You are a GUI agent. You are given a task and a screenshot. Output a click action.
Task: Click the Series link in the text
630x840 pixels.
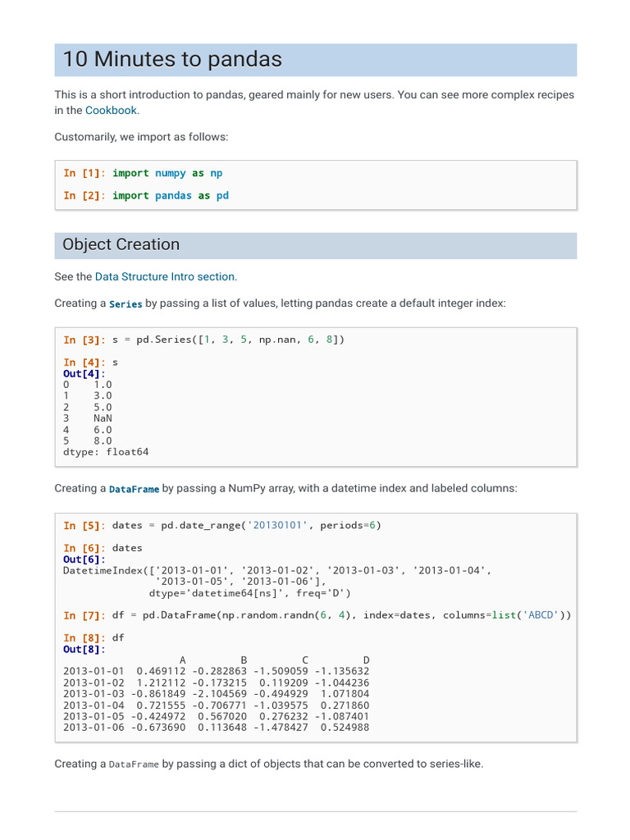pos(126,304)
